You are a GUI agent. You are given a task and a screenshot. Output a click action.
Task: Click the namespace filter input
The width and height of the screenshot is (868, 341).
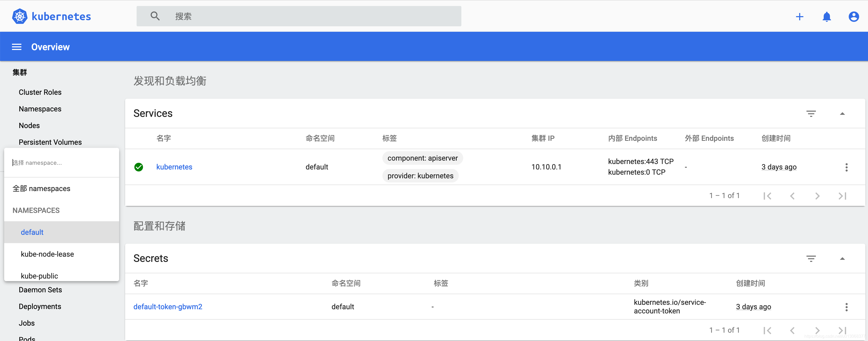pos(61,163)
